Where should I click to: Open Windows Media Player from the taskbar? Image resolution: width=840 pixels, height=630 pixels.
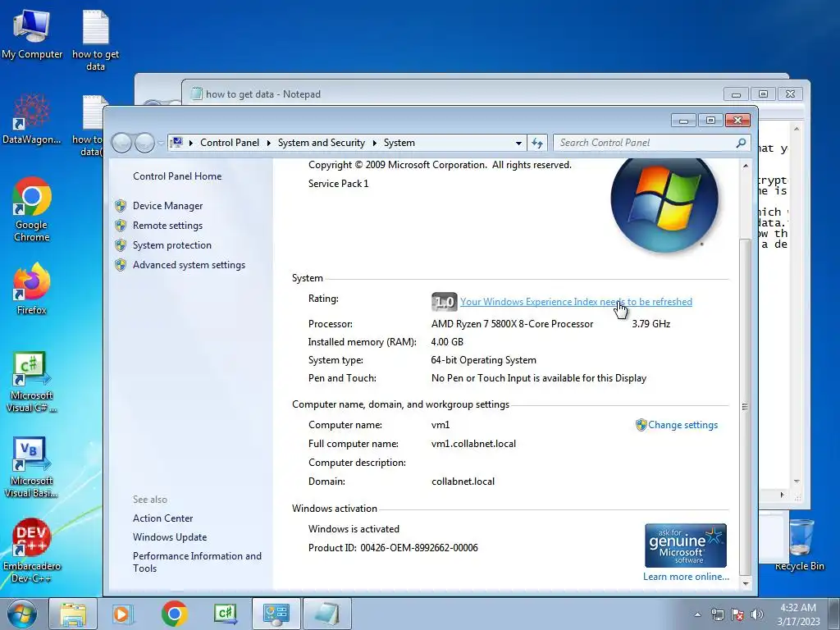121,614
